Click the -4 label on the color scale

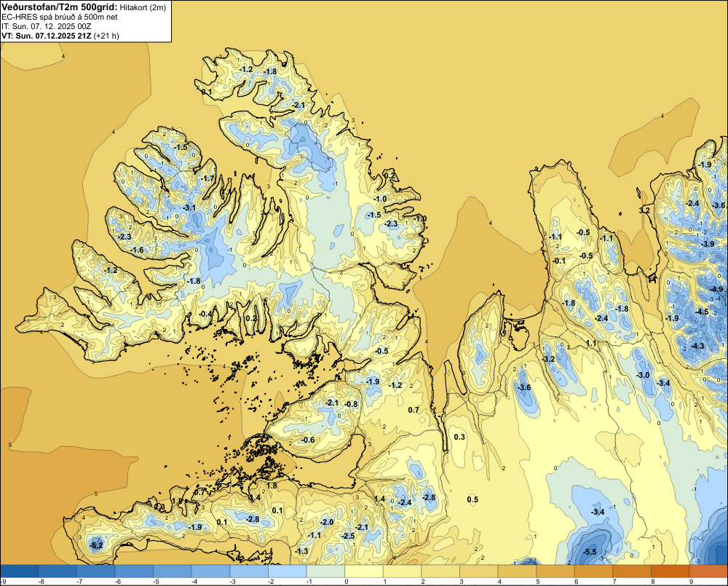[194, 582]
